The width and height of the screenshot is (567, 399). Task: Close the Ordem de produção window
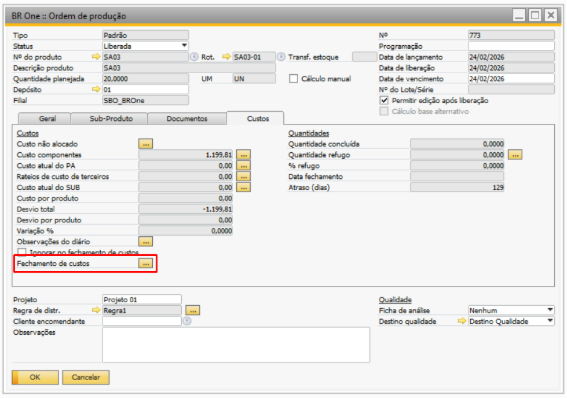point(550,16)
